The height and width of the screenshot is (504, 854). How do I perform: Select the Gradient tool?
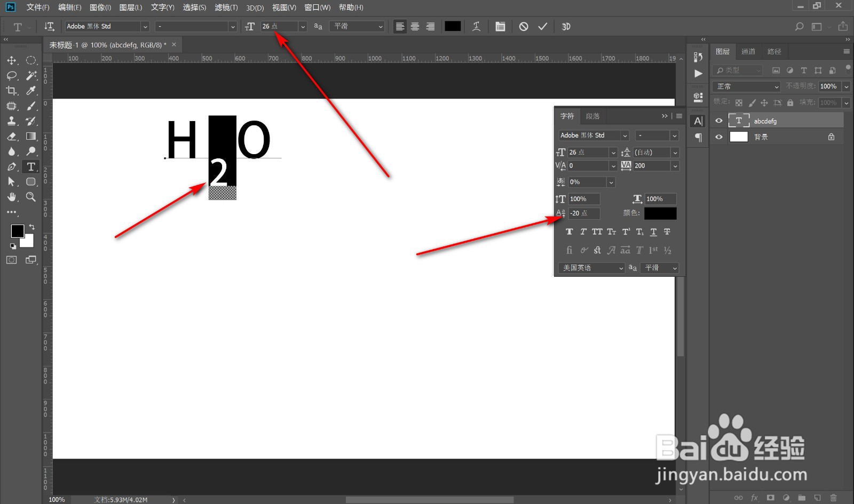point(31,137)
